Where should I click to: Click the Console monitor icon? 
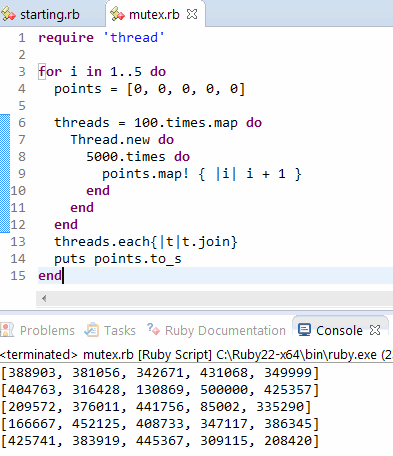304,330
